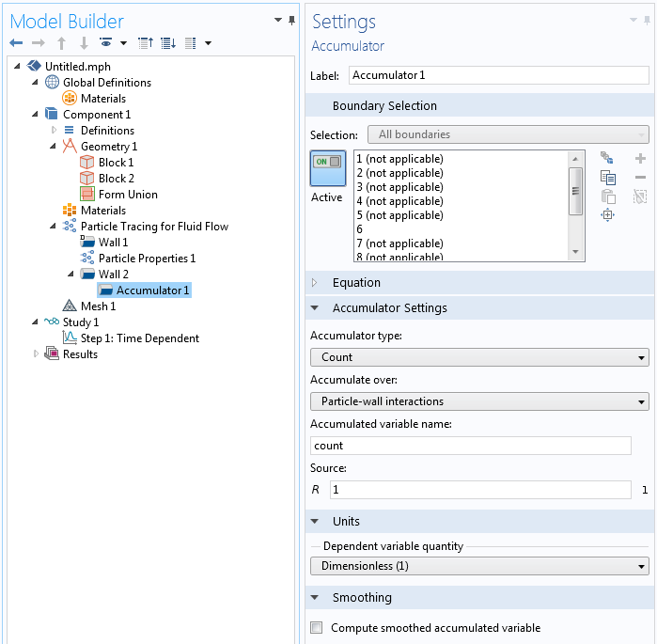Collapse the Study 1 node
The image size is (657, 644).
(x=35, y=322)
